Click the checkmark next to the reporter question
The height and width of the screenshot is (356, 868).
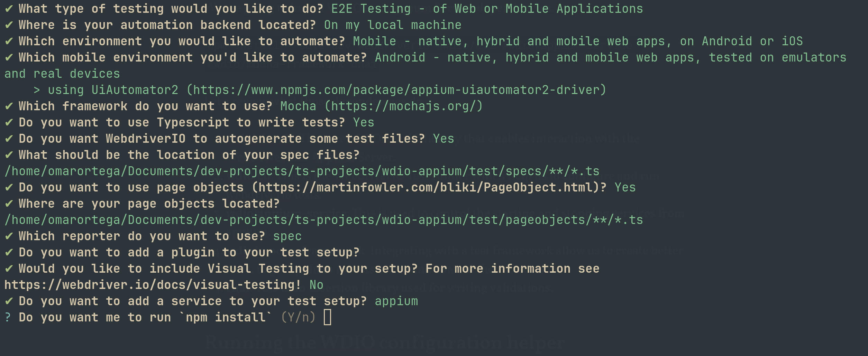[x=9, y=236]
